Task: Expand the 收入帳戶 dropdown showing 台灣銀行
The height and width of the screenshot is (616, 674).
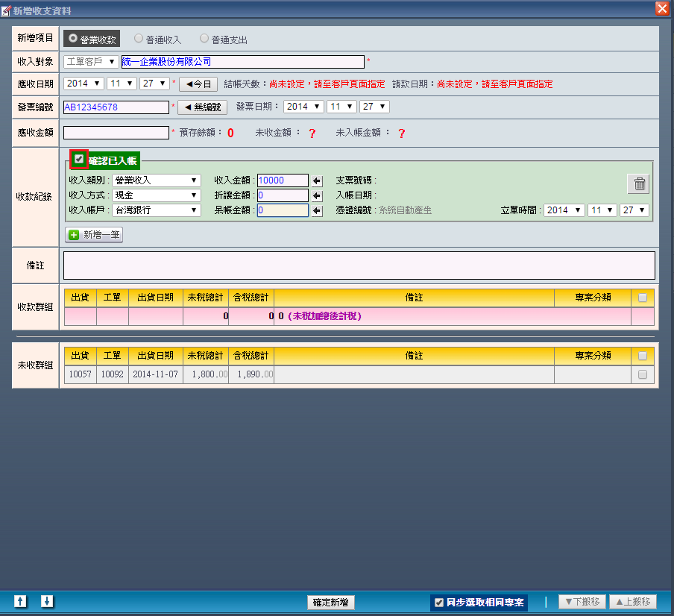Action: [x=156, y=210]
